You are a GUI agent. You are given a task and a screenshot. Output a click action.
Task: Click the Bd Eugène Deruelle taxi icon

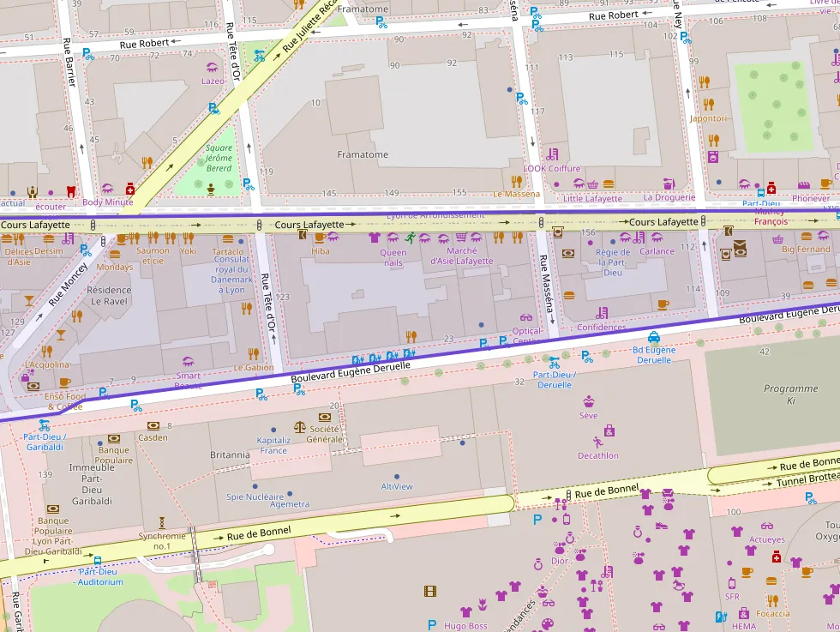coord(654,337)
